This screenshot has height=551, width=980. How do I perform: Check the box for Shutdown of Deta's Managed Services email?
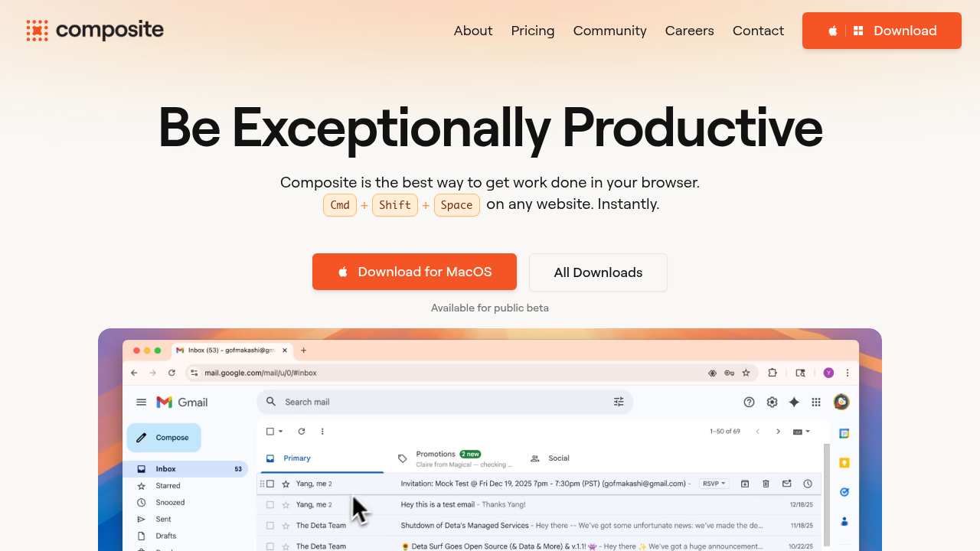[x=270, y=526]
